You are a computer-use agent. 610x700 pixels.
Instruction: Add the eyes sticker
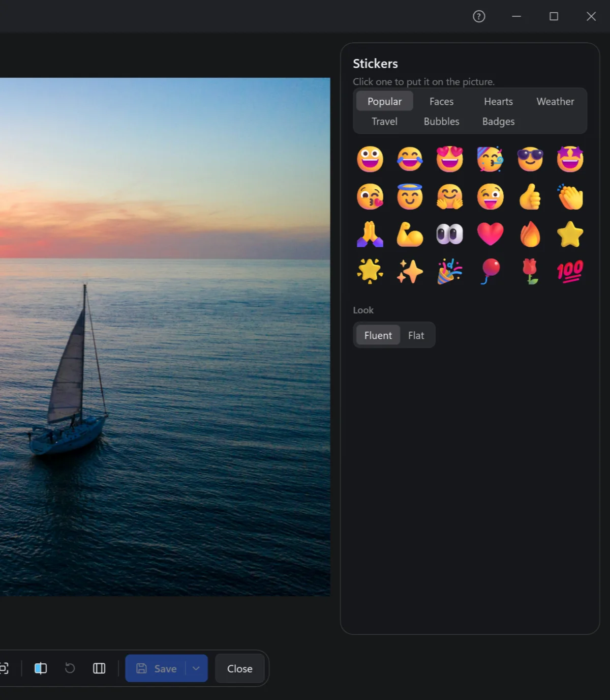pyautogui.click(x=450, y=234)
